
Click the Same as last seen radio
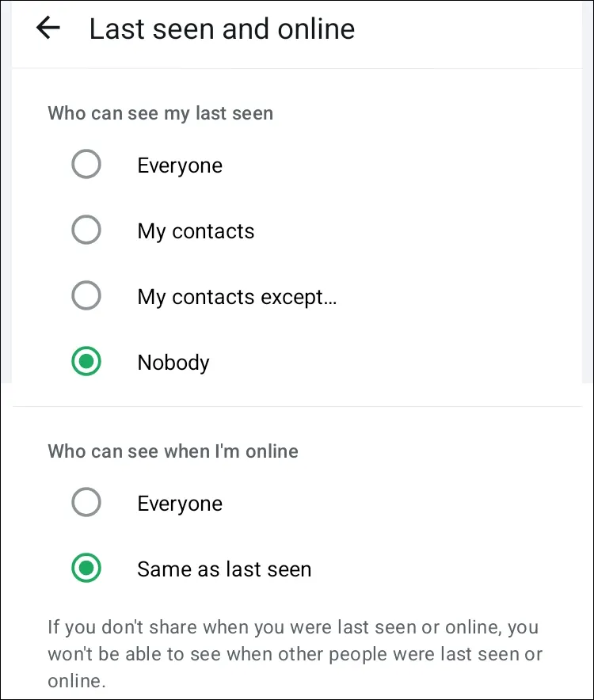[x=86, y=569]
